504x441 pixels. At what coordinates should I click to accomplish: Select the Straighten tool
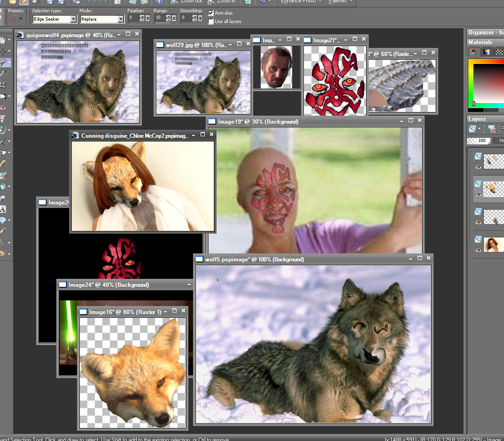click(x=3, y=96)
